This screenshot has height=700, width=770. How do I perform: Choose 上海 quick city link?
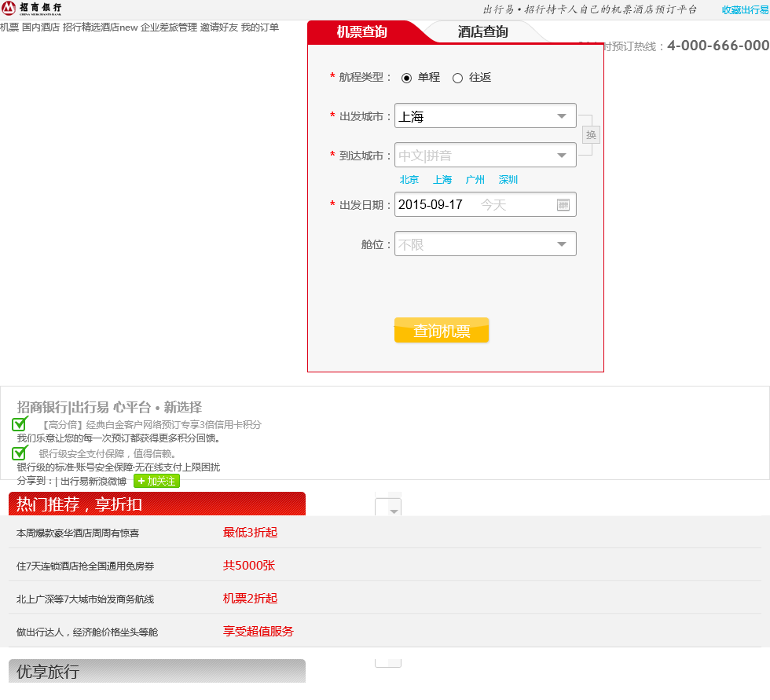(442, 180)
